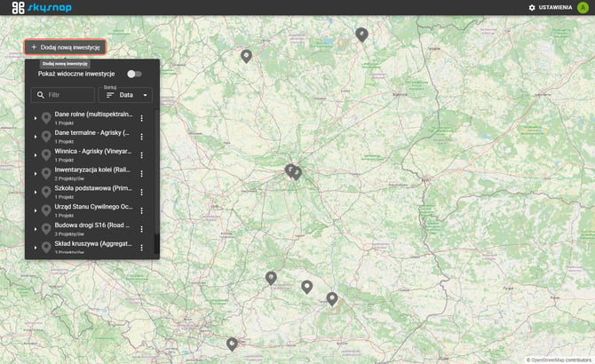Open more options for Dane termalne

pyautogui.click(x=141, y=137)
